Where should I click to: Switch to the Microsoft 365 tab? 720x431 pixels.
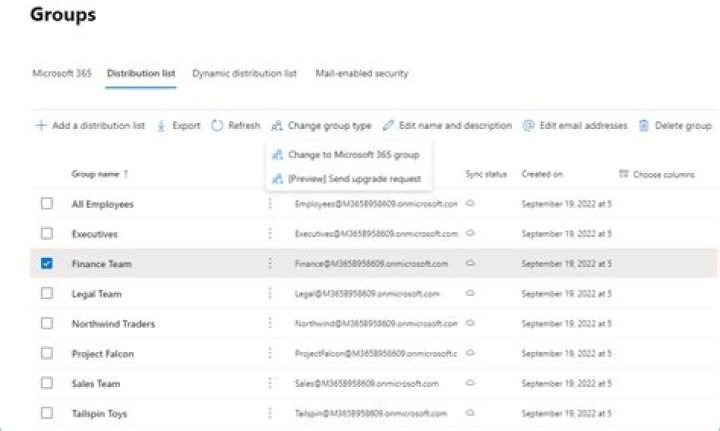62,73
